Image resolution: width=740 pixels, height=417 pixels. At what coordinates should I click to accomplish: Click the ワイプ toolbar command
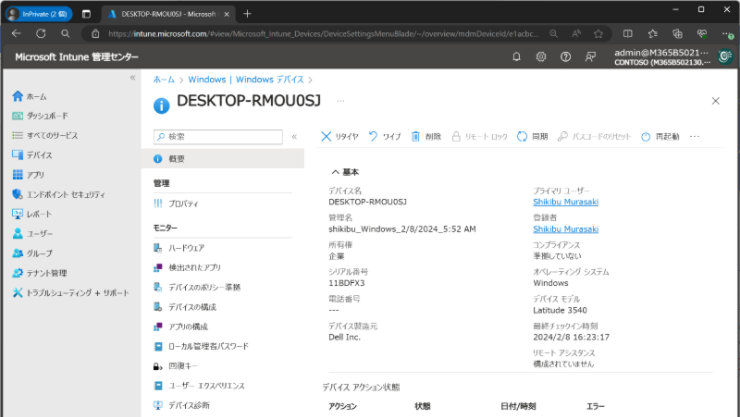tap(385, 137)
